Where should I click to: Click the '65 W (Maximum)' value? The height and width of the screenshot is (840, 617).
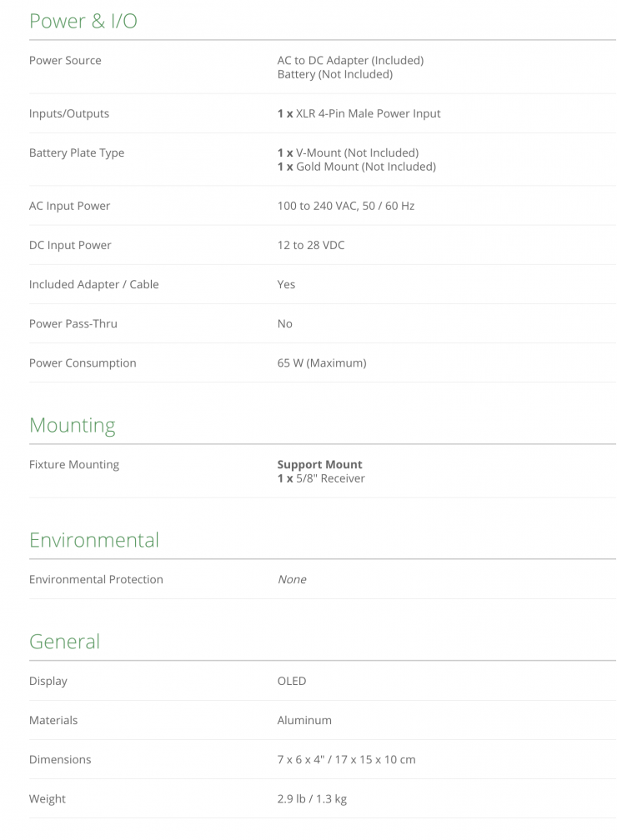point(321,363)
